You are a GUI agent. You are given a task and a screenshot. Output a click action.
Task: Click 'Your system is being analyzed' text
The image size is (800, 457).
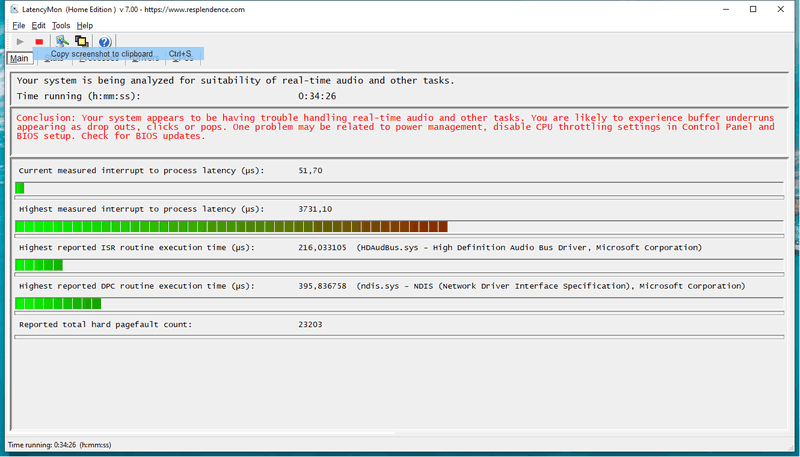click(235, 81)
